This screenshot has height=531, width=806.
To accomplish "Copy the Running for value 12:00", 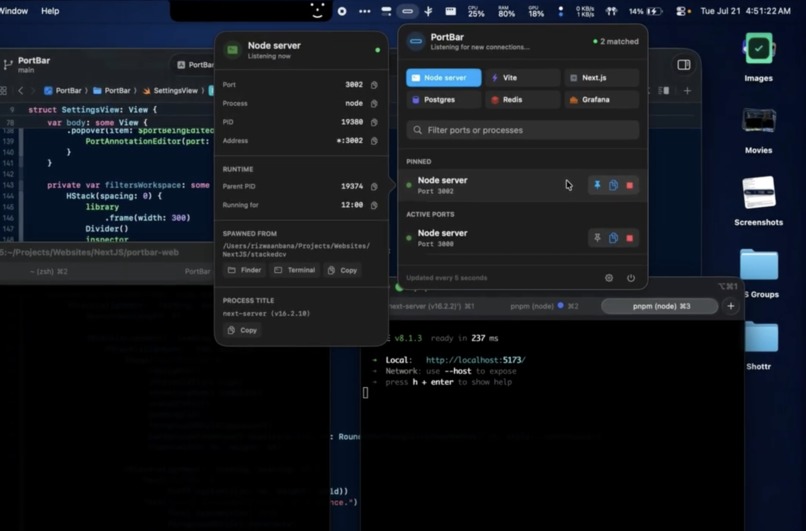I will 374,205.
